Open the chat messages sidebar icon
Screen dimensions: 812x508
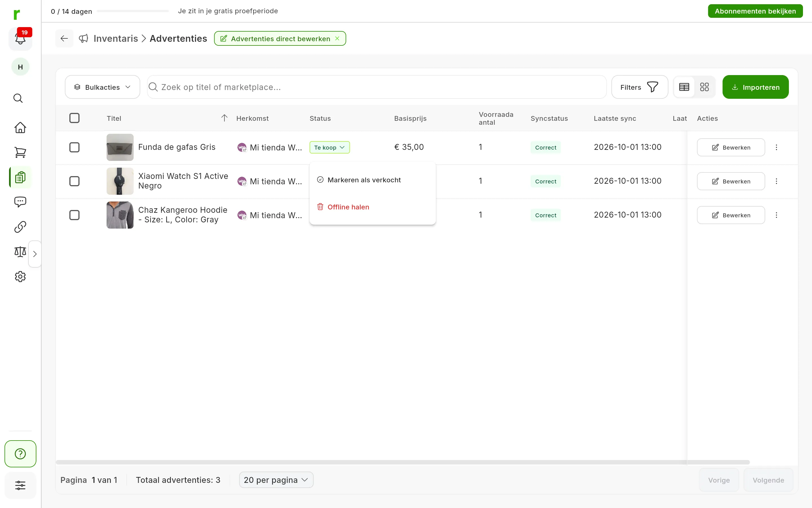click(x=20, y=202)
